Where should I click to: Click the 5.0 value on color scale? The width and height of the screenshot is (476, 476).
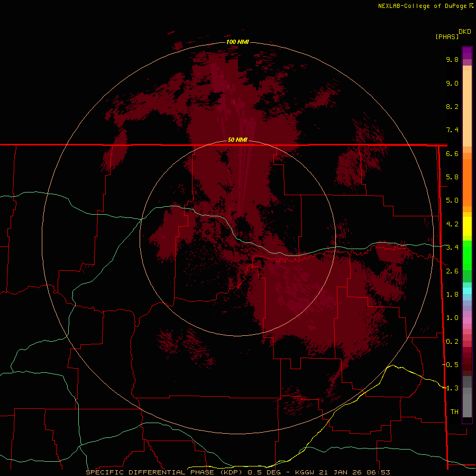pyautogui.click(x=452, y=200)
